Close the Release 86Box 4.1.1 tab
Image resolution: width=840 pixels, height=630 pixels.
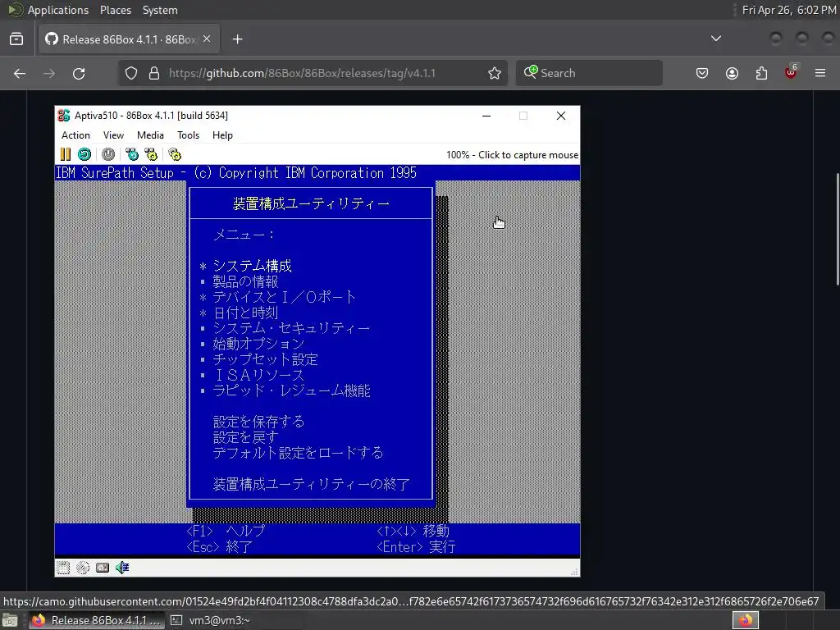[x=207, y=39]
